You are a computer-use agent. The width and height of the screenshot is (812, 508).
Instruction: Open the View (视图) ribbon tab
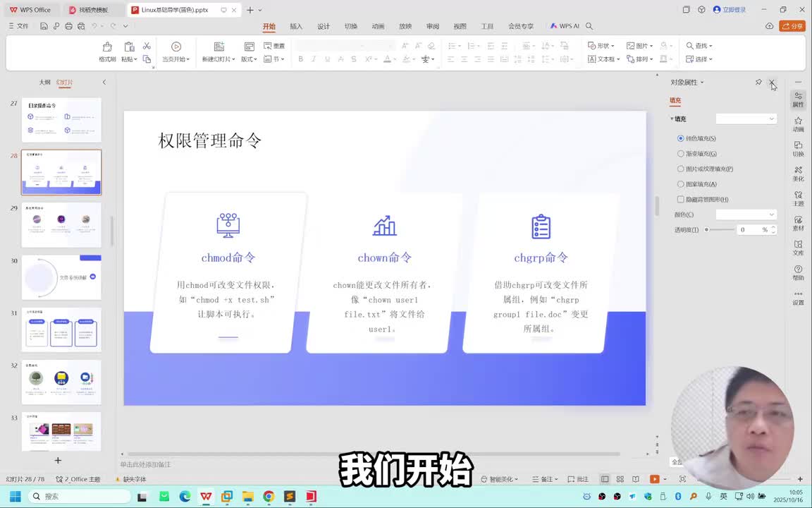(x=460, y=26)
